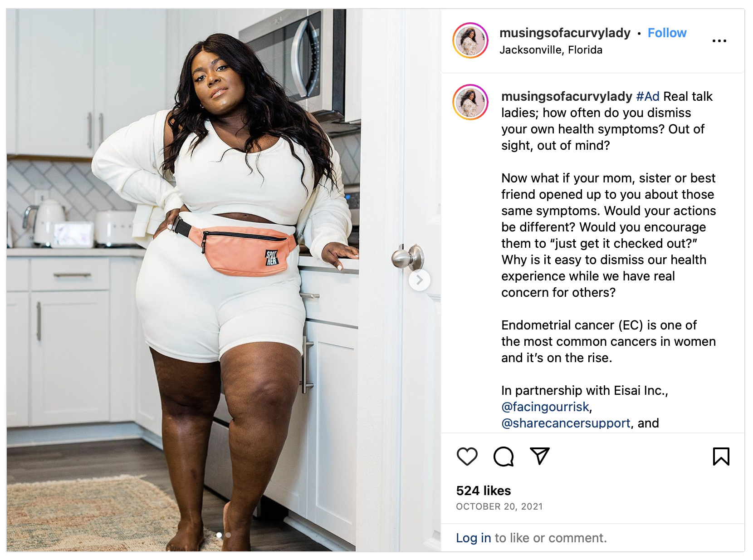The height and width of the screenshot is (560, 753).
Task: Open the three-dot more options menu
Action: (x=719, y=41)
